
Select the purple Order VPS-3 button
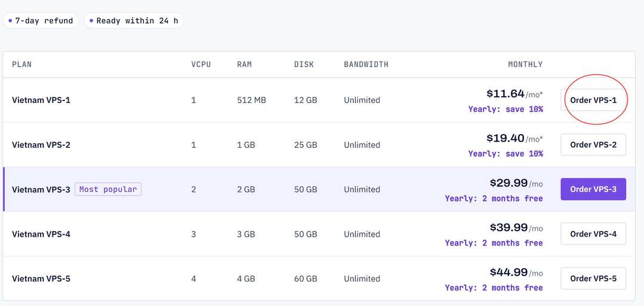(593, 189)
